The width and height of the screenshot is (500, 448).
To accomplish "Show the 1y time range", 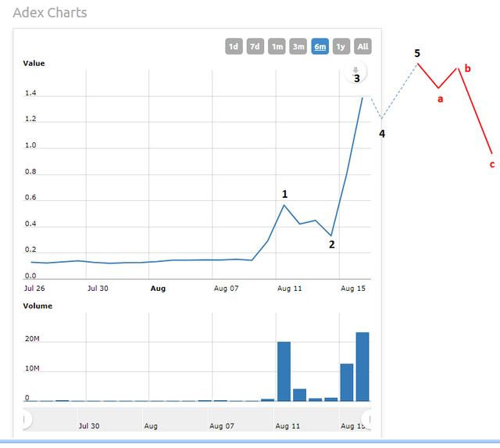I will click(x=341, y=46).
